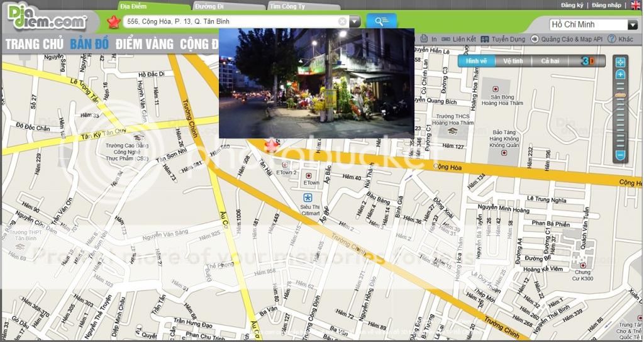644x342 pixels.
Task: Select the Hình vẽ map mode
Action: pos(476,61)
